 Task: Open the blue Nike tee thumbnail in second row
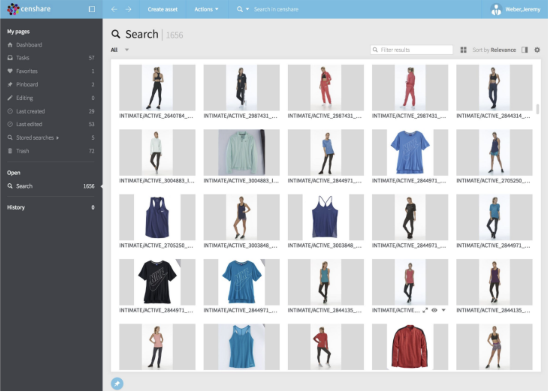coord(410,152)
